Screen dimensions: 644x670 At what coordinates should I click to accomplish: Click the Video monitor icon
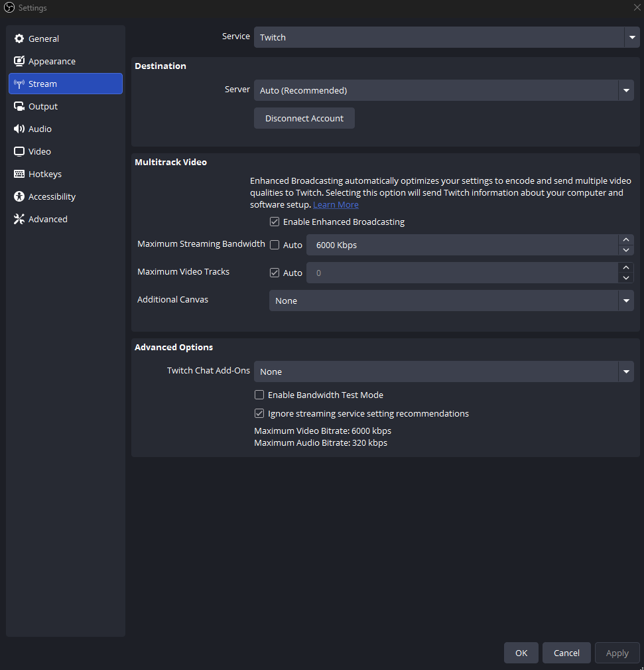click(x=19, y=151)
